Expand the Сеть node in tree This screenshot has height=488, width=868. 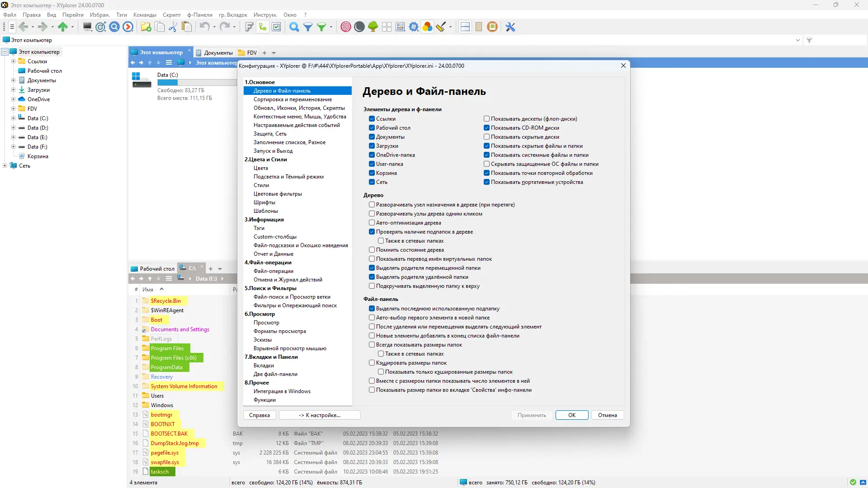[5, 166]
